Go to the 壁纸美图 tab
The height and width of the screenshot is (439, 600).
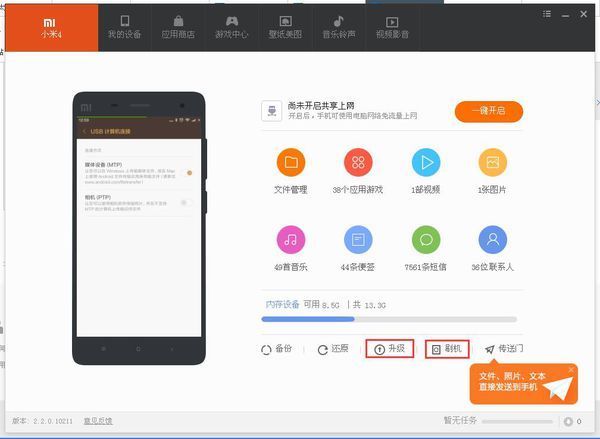[285, 28]
